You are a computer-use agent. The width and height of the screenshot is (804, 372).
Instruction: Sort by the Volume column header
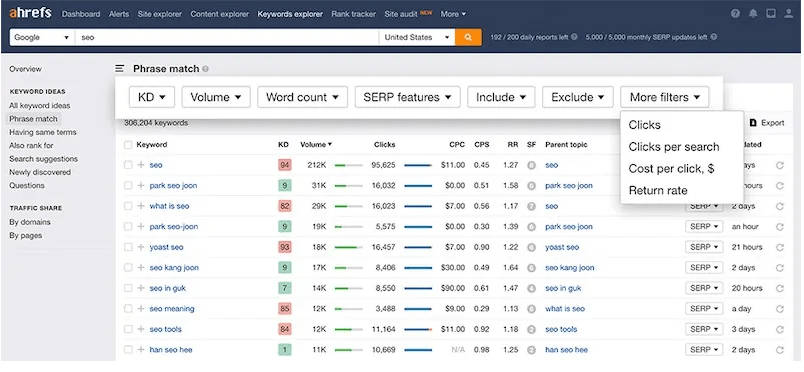tap(316, 145)
